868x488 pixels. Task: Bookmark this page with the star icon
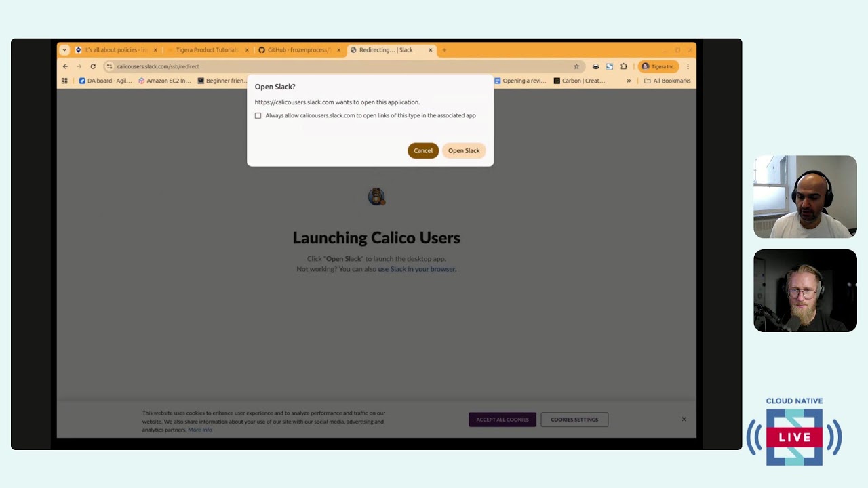click(576, 66)
